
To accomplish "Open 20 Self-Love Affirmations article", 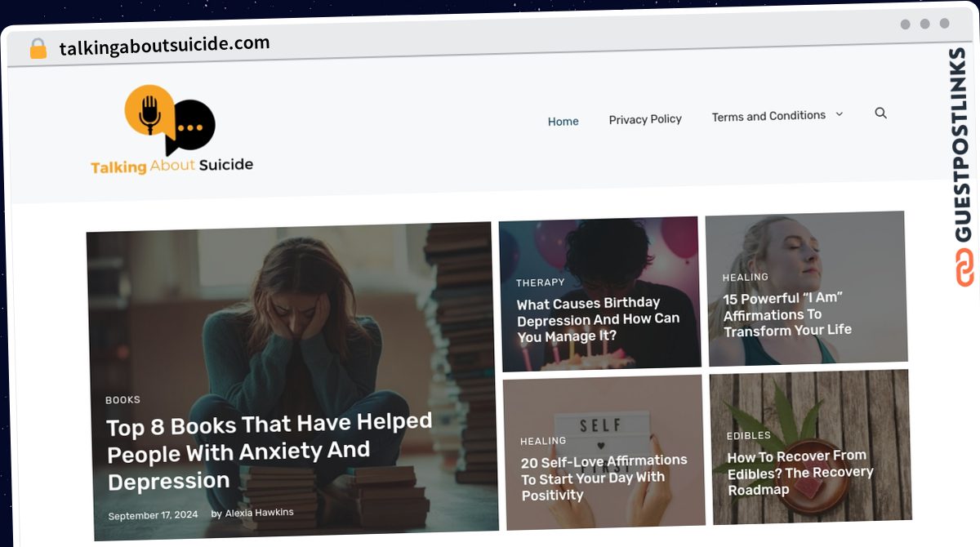I will tap(604, 478).
